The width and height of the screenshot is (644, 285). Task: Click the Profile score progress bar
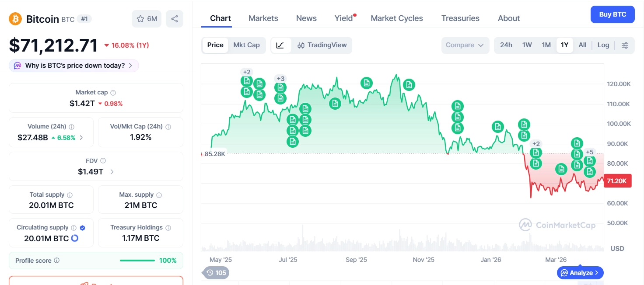(137, 261)
